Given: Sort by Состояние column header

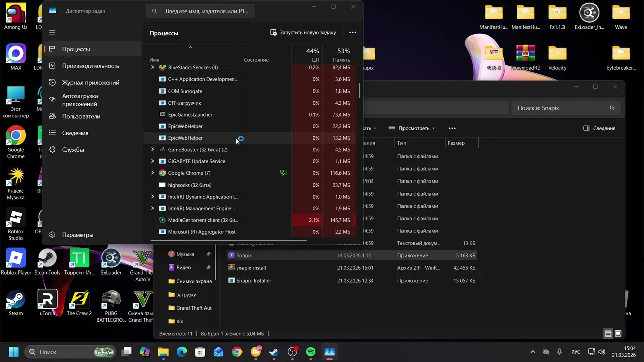Looking at the screenshot, I should point(266,55).
